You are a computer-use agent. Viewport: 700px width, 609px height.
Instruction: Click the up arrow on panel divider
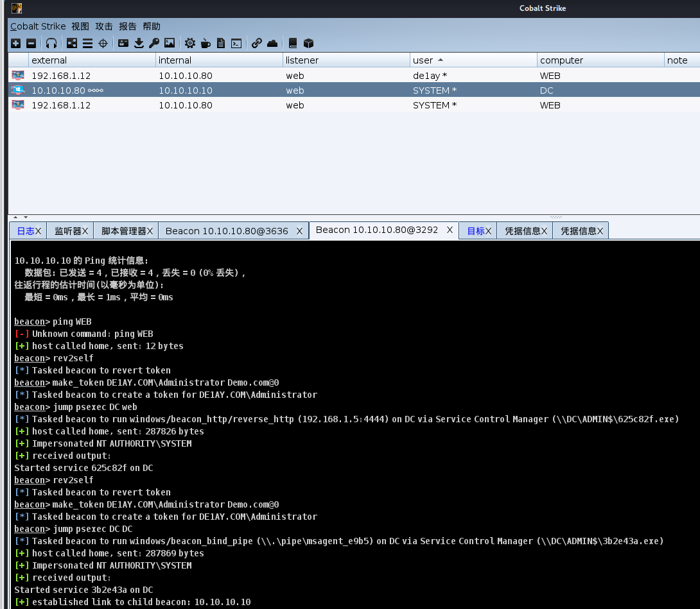pos(15,218)
